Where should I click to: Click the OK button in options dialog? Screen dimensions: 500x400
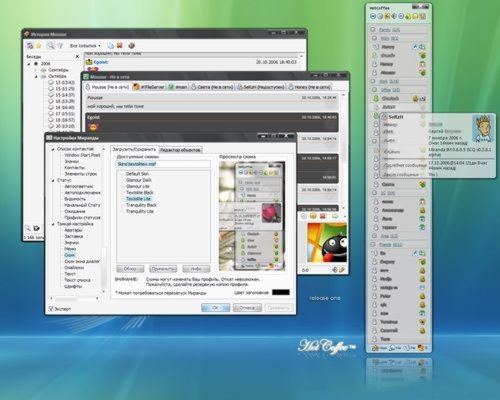215,308
